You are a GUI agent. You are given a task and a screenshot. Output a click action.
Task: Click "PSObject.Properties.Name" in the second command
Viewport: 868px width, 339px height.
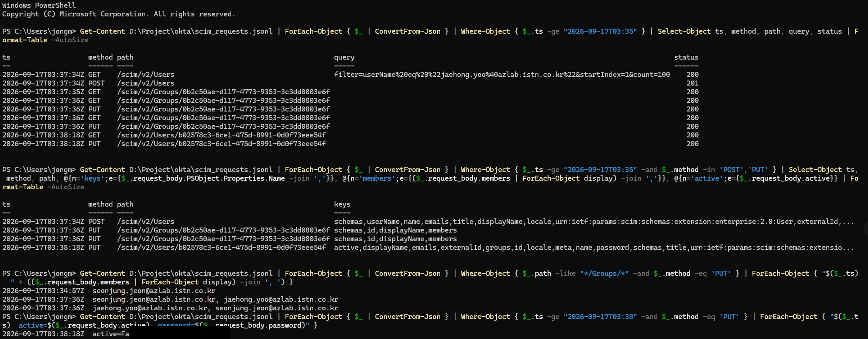[x=236, y=178]
